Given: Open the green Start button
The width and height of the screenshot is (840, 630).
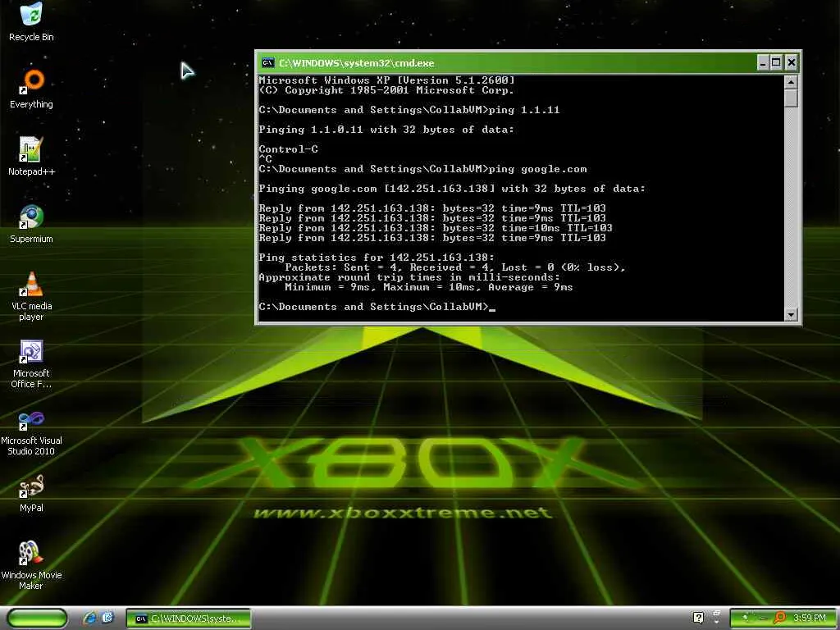Looking at the screenshot, I should tap(37, 619).
